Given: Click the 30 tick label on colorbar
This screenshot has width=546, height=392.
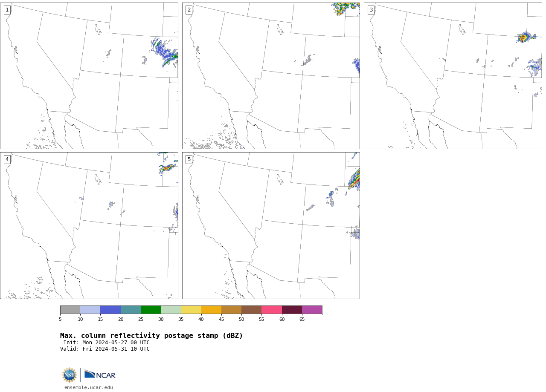Looking at the screenshot, I should tap(161, 319).
